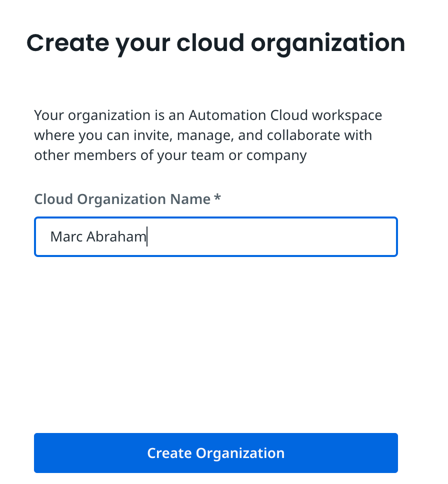Click the word "Name" in the field label
448x484 pixels.
pyautogui.click(x=190, y=199)
